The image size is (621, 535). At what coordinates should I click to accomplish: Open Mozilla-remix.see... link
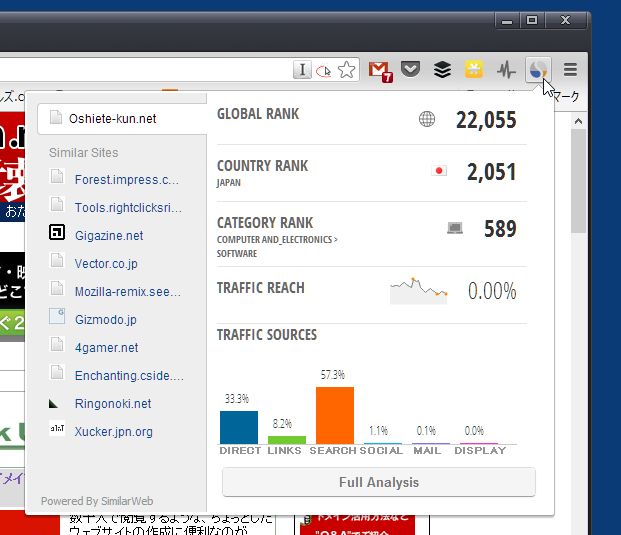[x=128, y=292]
